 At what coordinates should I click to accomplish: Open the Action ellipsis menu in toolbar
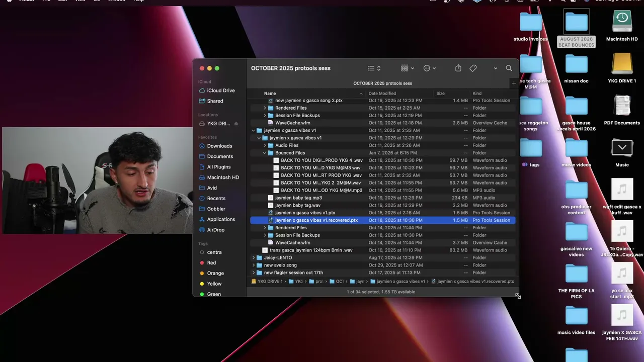[429, 68]
